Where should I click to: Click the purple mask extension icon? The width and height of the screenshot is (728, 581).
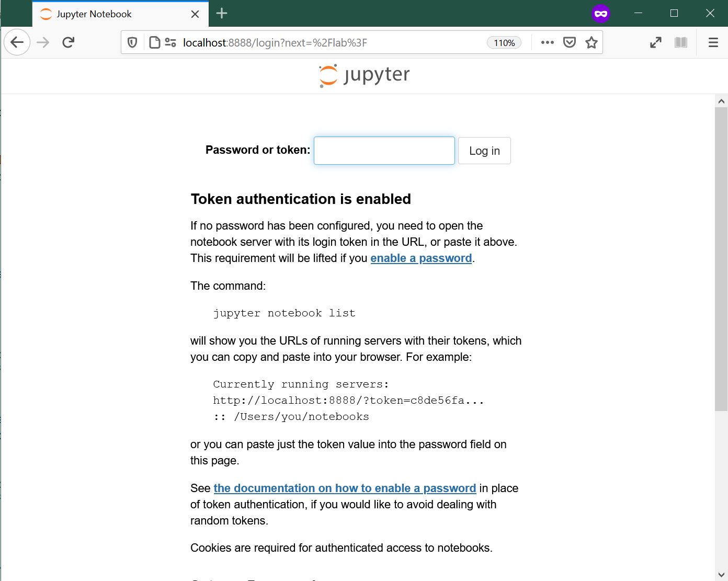click(601, 14)
